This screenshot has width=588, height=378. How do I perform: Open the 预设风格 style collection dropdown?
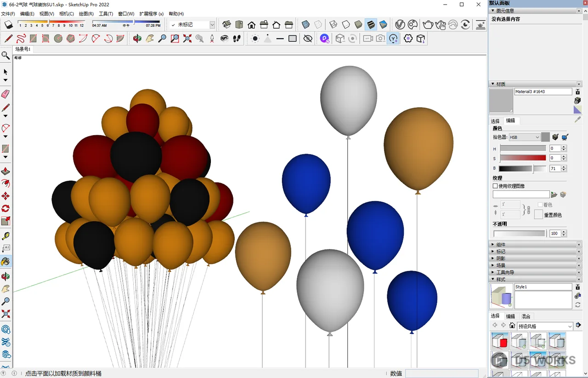[x=545, y=326]
